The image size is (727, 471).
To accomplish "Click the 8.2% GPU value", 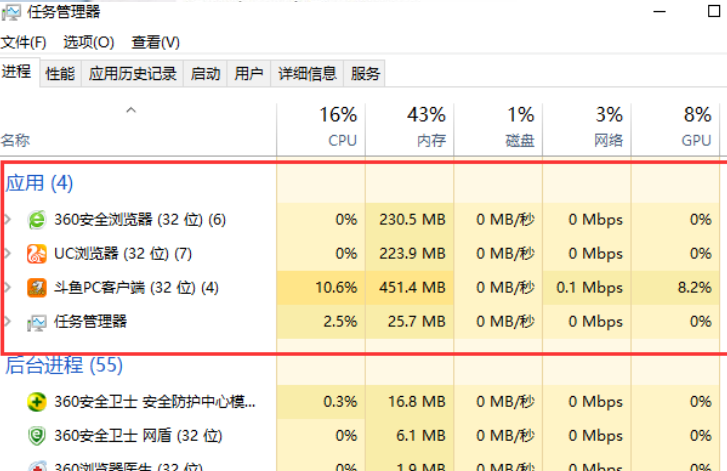I will (695, 287).
